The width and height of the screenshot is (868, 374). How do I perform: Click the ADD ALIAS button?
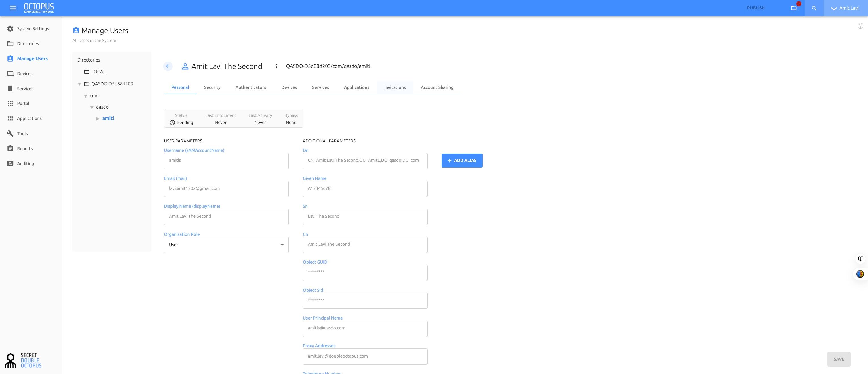tap(462, 161)
